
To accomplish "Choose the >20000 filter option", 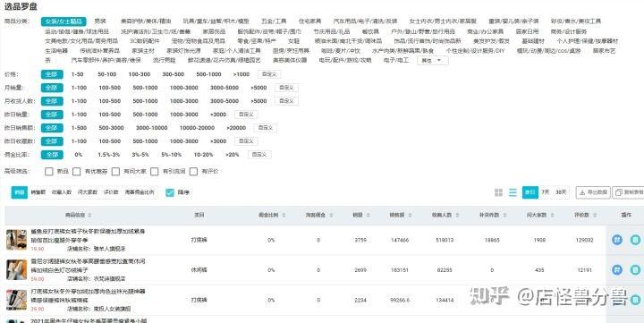I will (236, 128).
